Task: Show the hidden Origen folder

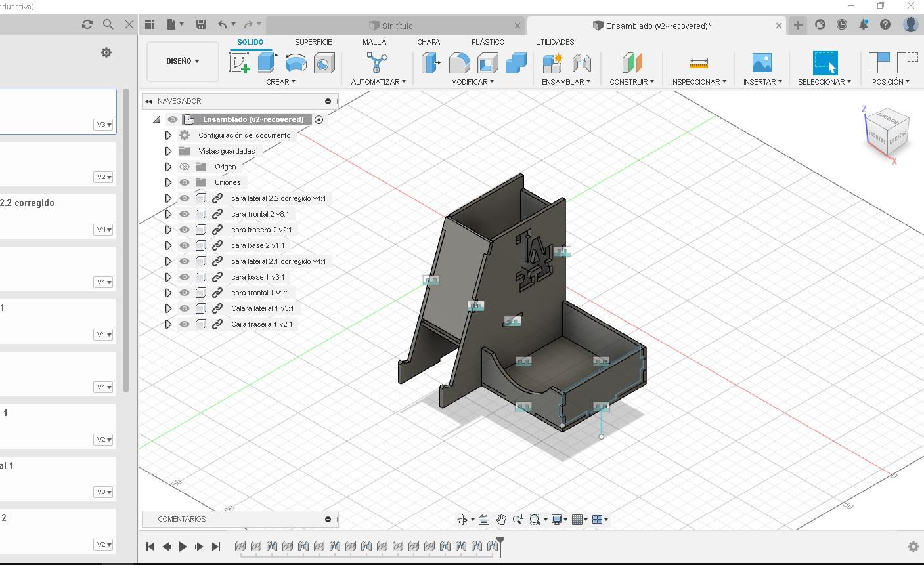Action: (x=185, y=167)
